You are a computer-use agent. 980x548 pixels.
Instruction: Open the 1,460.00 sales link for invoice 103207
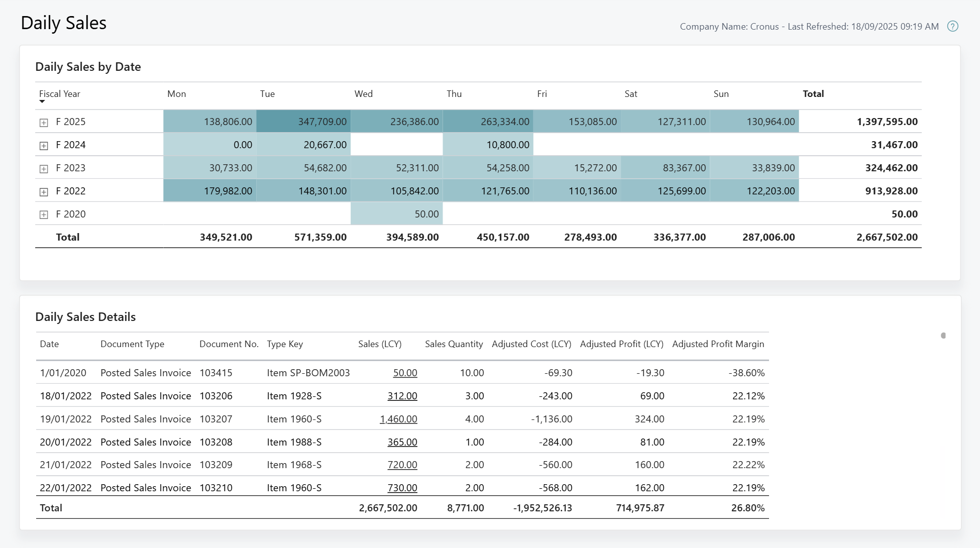click(399, 419)
